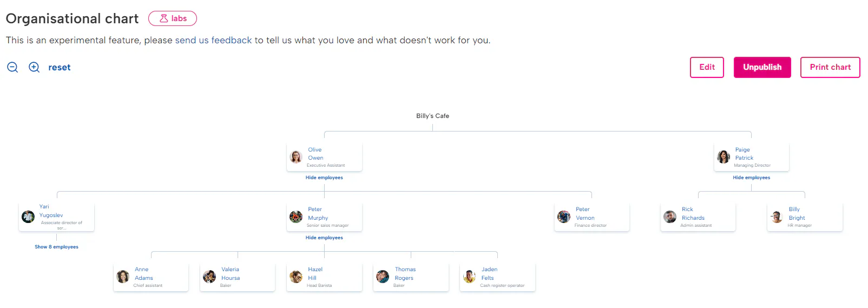Screen dimensions: 868x308
Task: Reset the chart zoom level
Action: pyautogui.click(x=60, y=67)
